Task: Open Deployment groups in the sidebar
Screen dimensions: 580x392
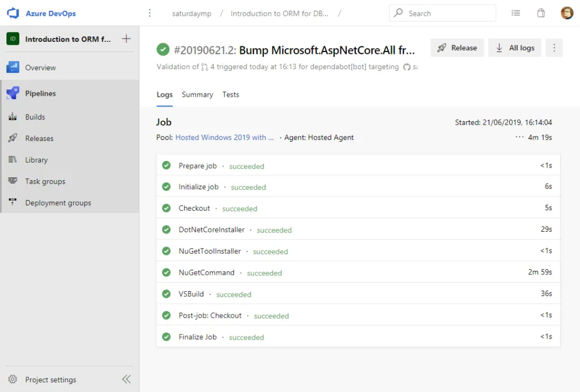Action: (x=70, y=202)
